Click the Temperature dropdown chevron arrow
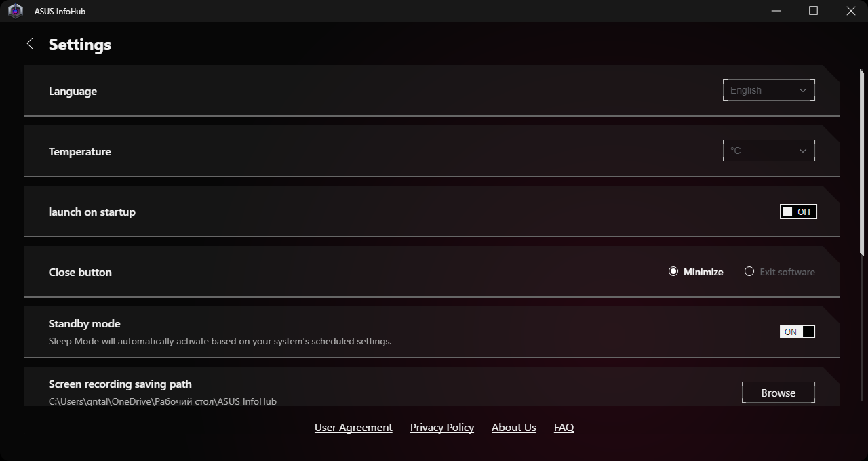 click(x=803, y=151)
